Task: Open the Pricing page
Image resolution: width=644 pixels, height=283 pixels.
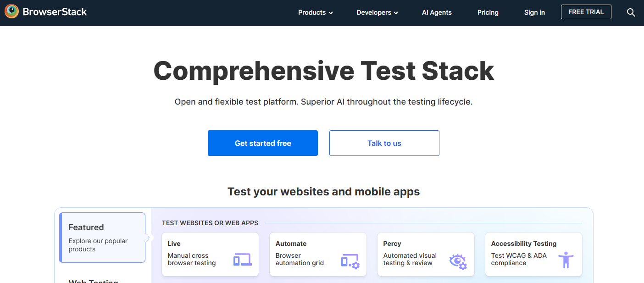Action: (488, 12)
